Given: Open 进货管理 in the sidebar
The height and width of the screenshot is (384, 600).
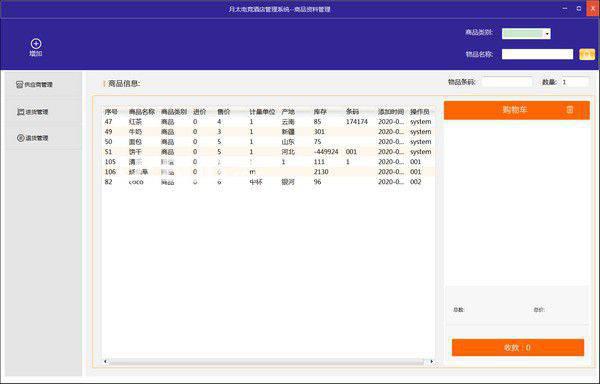Looking at the screenshot, I should (33, 112).
